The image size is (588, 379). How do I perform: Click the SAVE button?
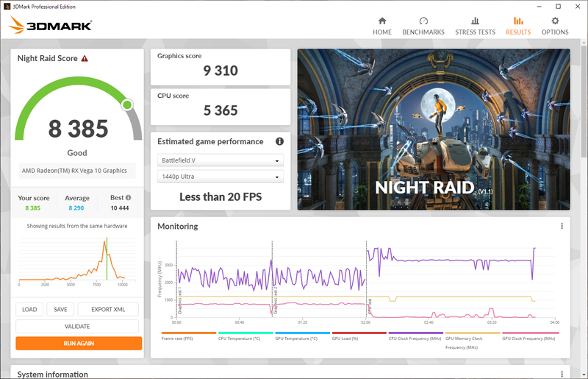point(60,310)
